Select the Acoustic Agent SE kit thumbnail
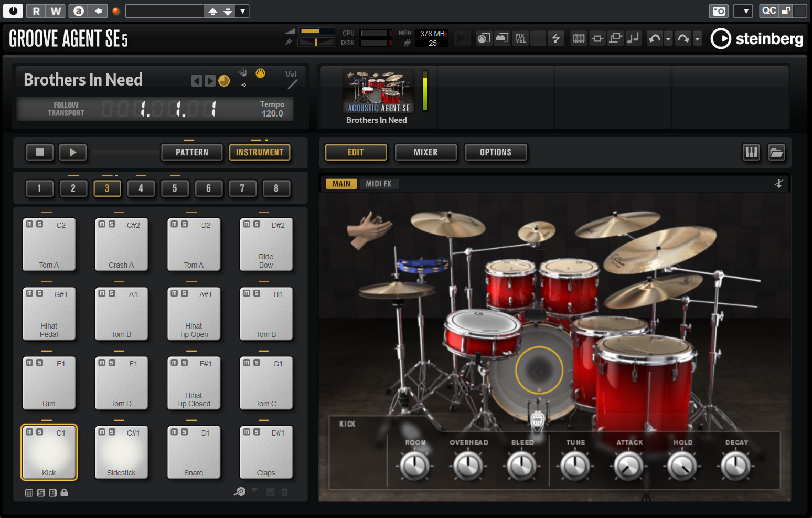Viewport: 812px width, 518px height. (378, 91)
